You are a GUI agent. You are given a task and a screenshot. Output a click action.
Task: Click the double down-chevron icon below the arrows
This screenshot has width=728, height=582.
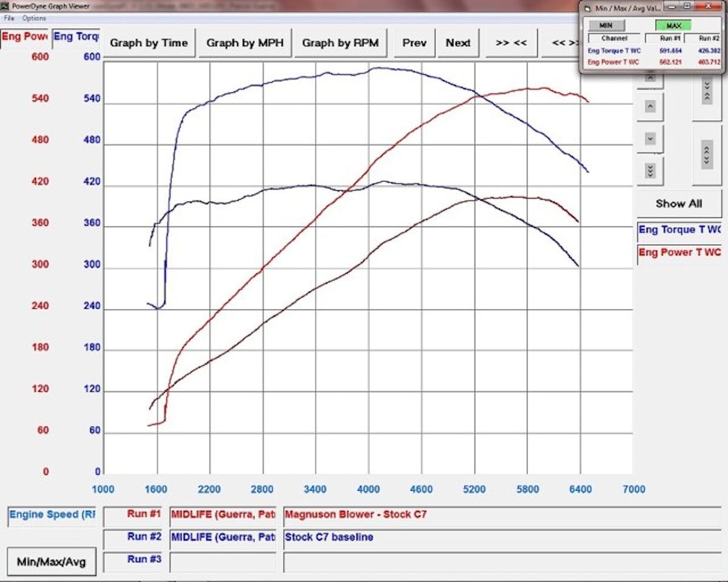[650, 171]
